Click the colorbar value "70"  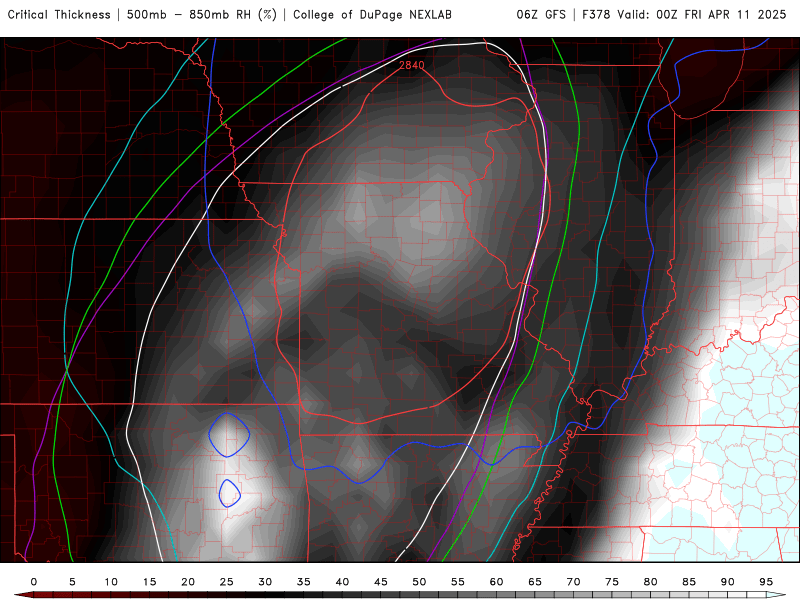(573, 582)
